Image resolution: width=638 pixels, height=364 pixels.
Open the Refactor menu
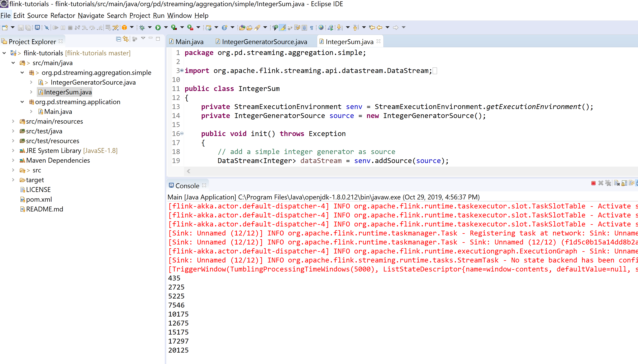(63, 16)
